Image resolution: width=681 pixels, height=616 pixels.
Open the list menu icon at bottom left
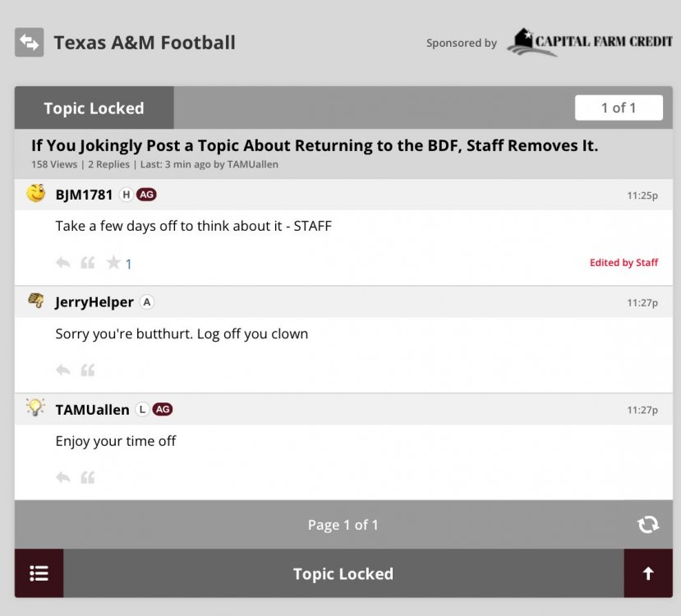(x=39, y=573)
